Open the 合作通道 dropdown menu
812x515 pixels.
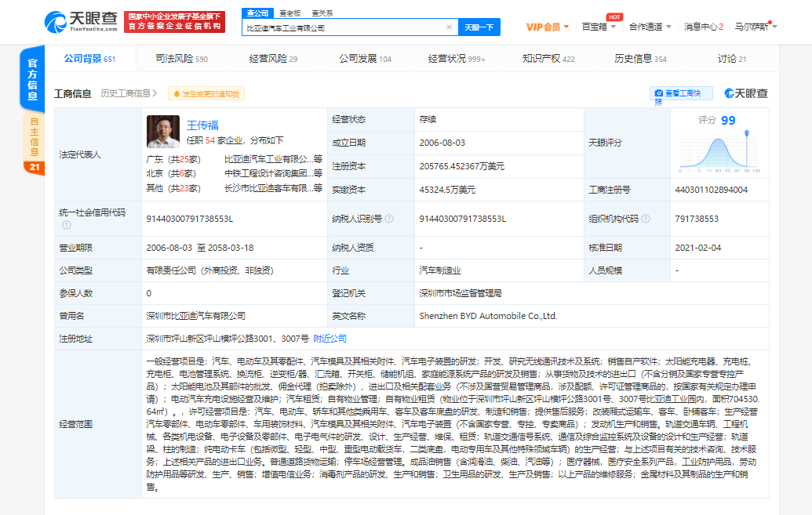[x=649, y=27]
